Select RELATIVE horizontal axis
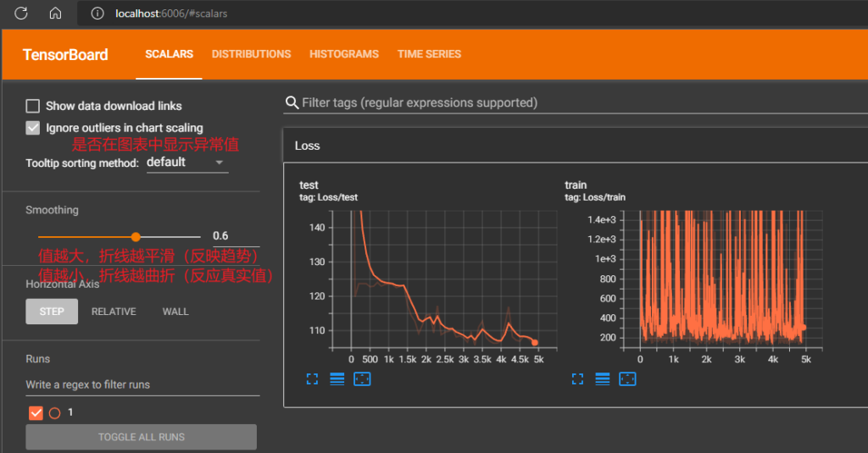Image resolution: width=868 pixels, height=453 pixels. coord(114,312)
